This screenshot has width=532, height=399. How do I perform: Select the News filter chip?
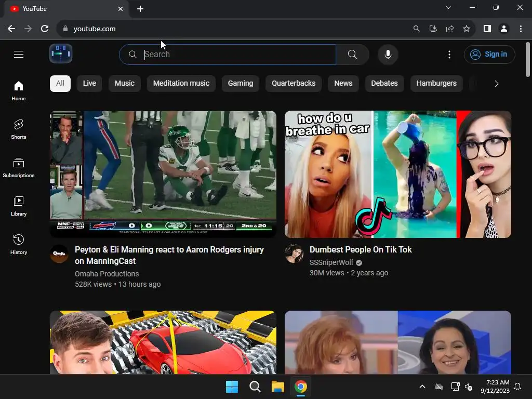pos(343,84)
